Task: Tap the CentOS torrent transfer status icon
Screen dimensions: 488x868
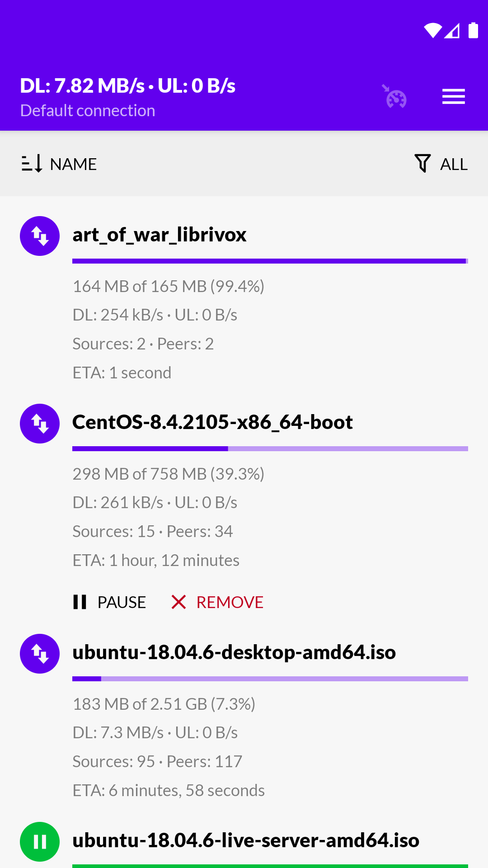Action: pyautogui.click(x=40, y=424)
